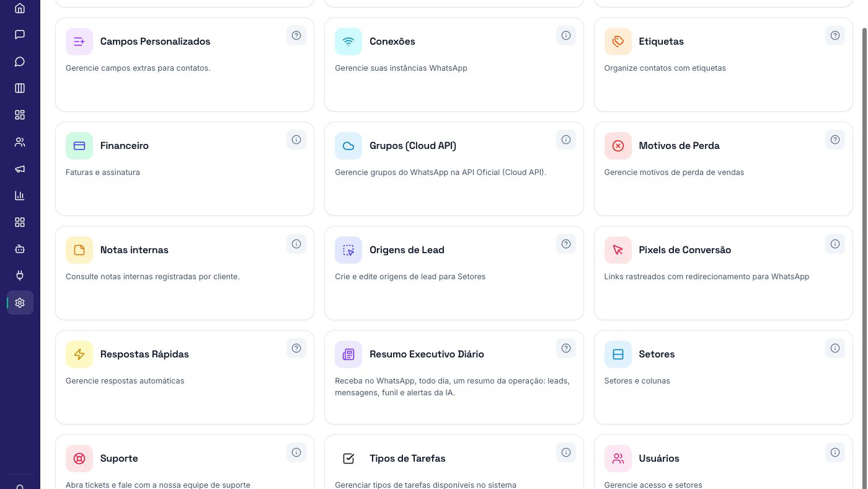Click the Origens de Lead selection icon
This screenshot has width=868, height=489.
click(348, 250)
